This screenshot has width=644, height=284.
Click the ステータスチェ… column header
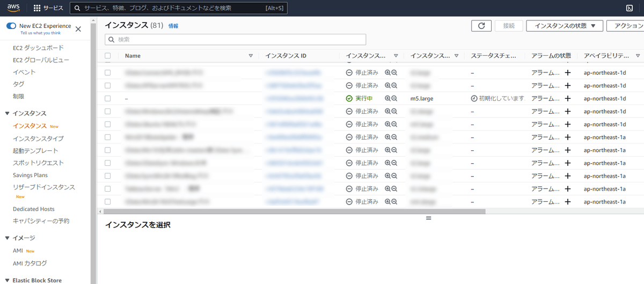[493, 56]
